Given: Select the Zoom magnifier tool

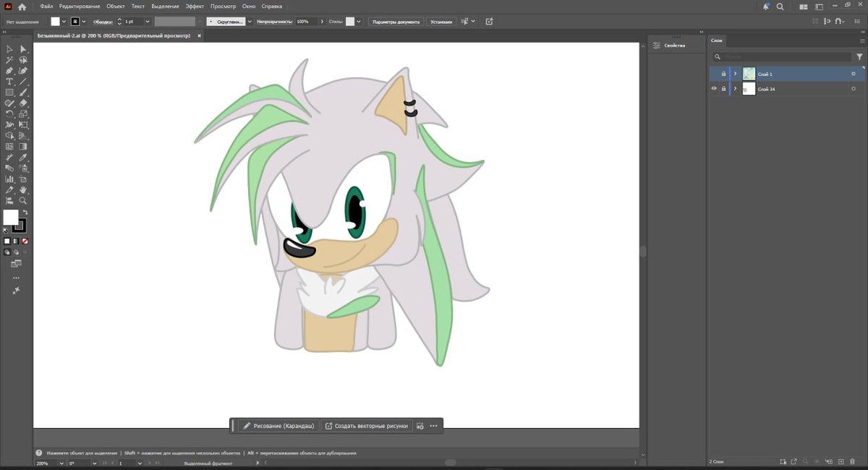Looking at the screenshot, I should tap(23, 200).
